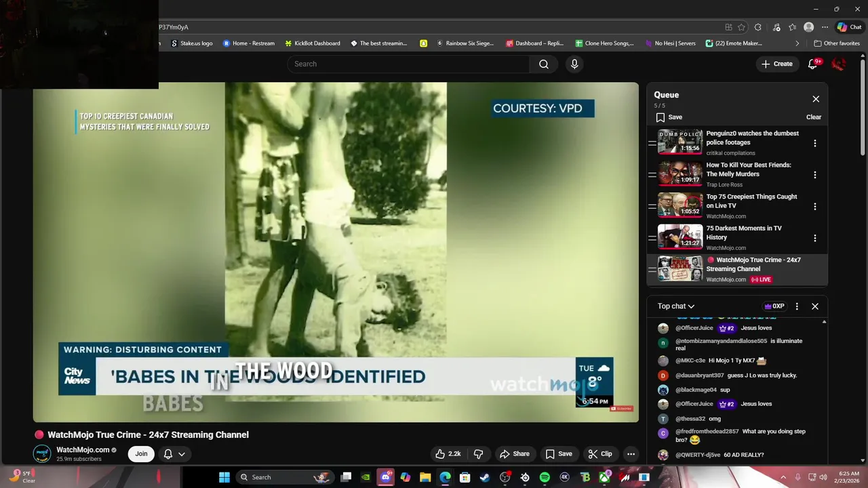Open No Hesi | Servers bookmark
This screenshot has width=868, height=488.
click(x=670, y=43)
